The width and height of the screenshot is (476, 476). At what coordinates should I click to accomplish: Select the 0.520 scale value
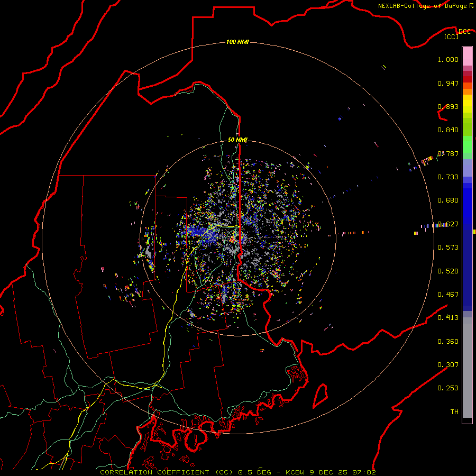point(448,271)
